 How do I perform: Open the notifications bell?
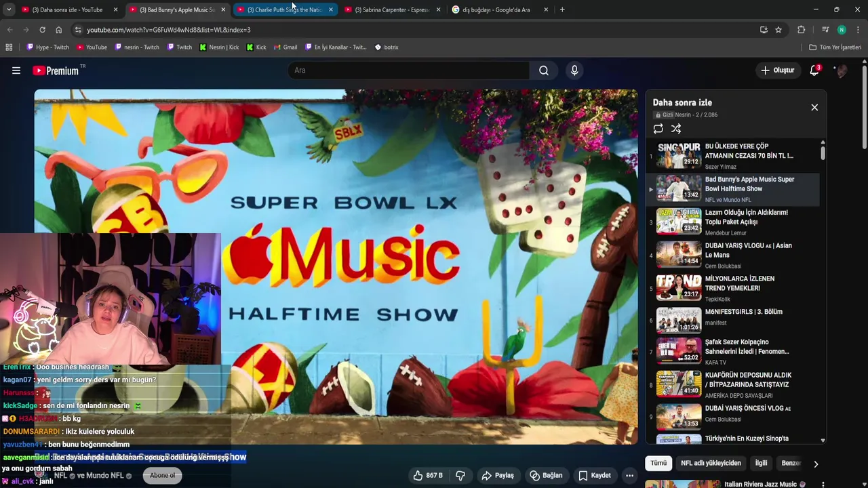[814, 70]
